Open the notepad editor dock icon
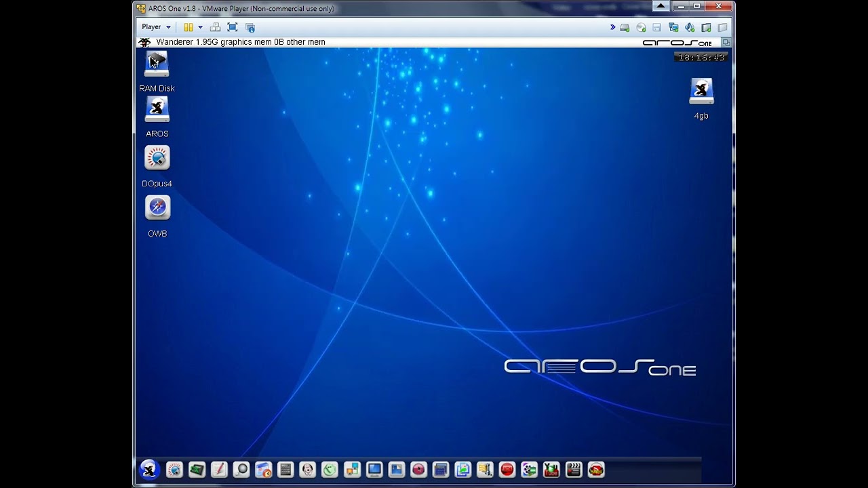This screenshot has width=868, height=488. click(219, 469)
